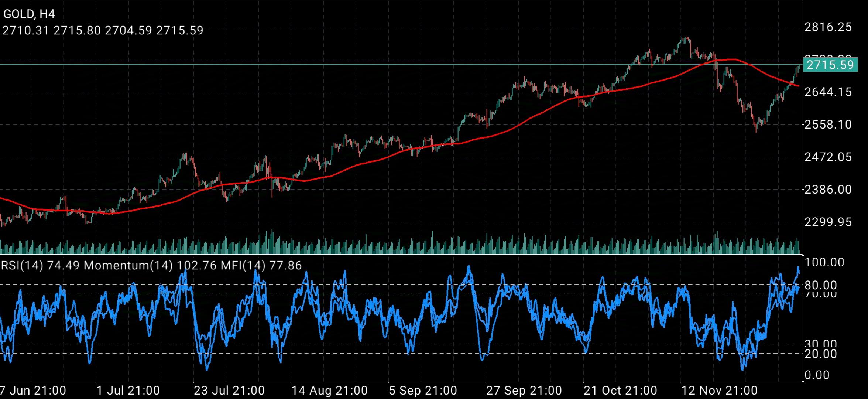Click the 20.00 oscillator level label

click(x=820, y=354)
